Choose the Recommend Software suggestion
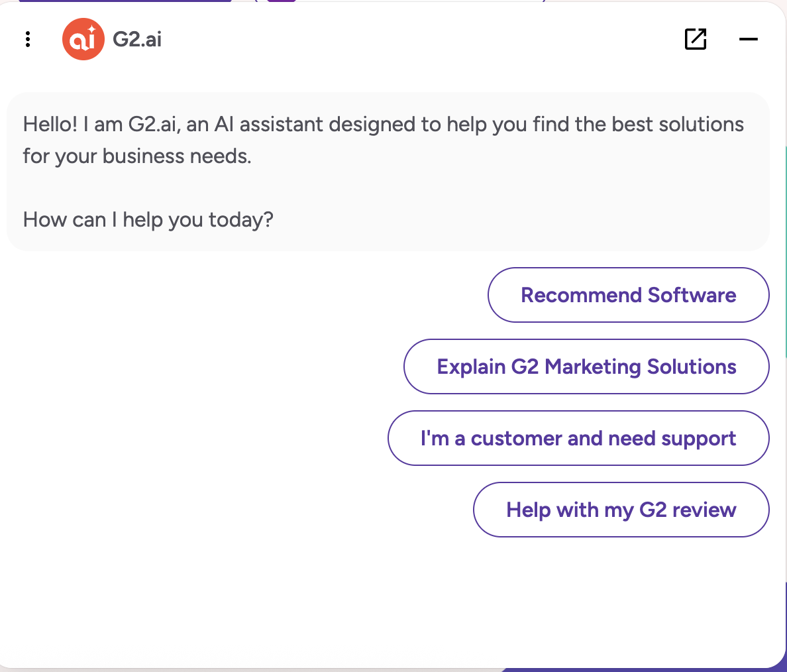Screen dimensions: 787x672 tap(629, 295)
